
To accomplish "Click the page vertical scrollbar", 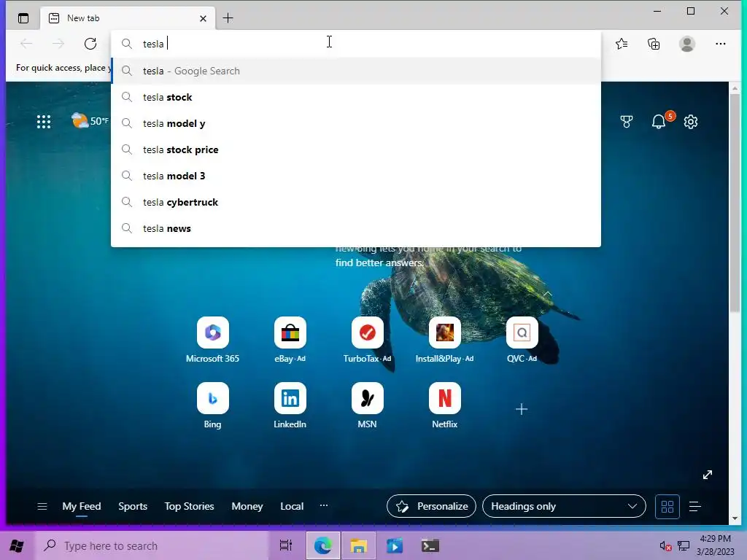I will [735, 203].
